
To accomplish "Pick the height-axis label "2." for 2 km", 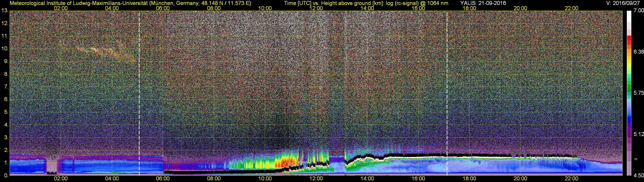I will 6,150.
